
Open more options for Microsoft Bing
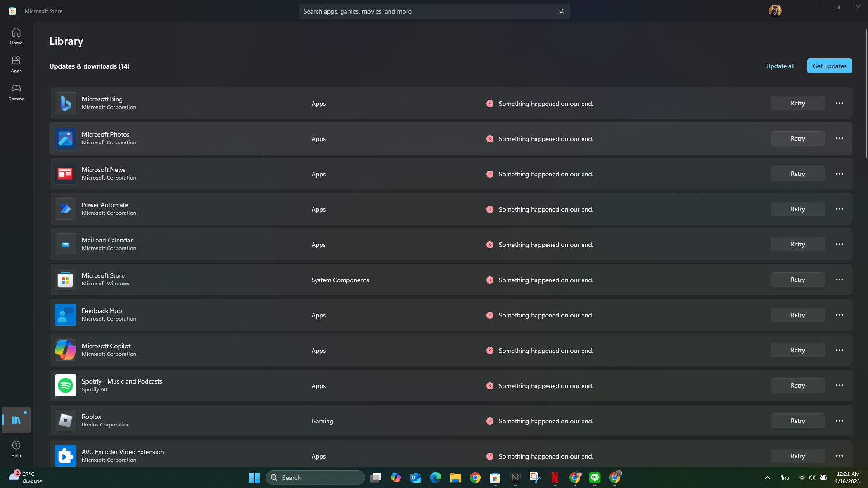click(839, 103)
